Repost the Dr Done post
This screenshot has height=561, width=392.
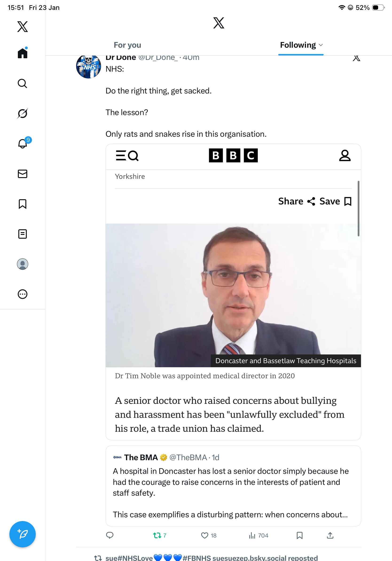pyautogui.click(x=157, y=535)
